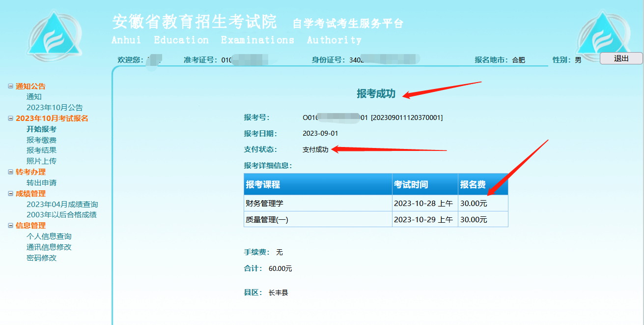Click the 质量管理(一) fee 30.00元
The width and height of the screenshot is (644, 325).
483,219
